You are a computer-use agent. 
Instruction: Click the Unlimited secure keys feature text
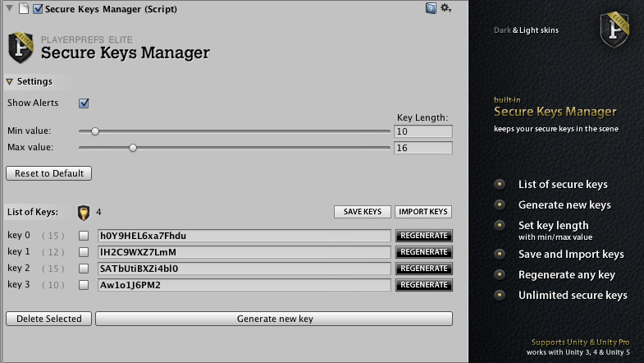coord(573,295)
